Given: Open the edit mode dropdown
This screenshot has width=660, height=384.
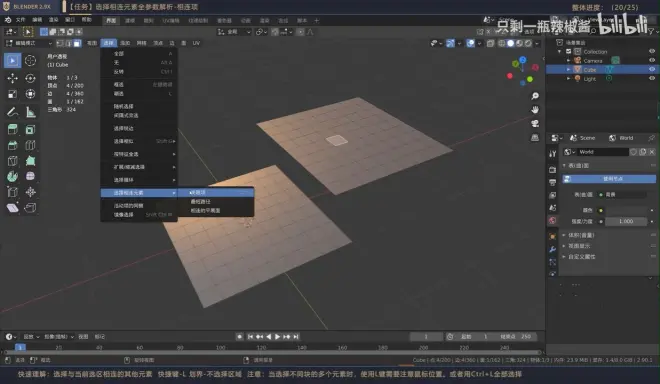Looking at the screenshot, I should pyautogui.click(x=29, y=43).
